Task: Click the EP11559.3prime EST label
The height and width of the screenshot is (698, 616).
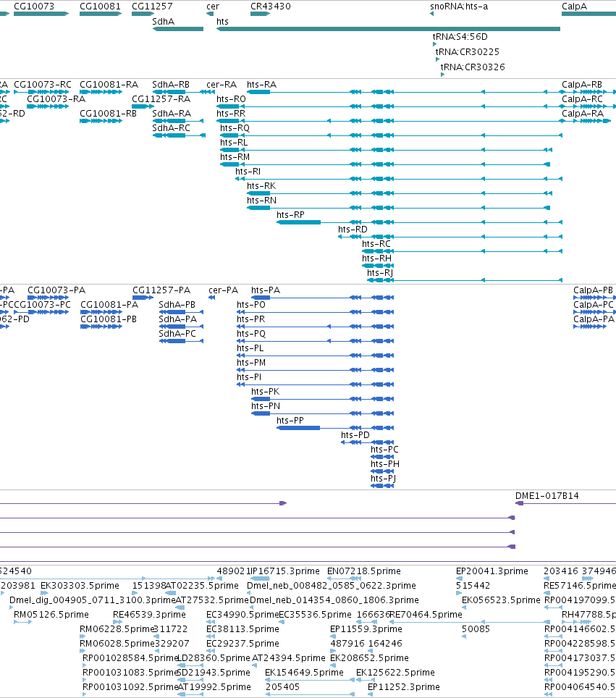Action: (x=366, y=629)
